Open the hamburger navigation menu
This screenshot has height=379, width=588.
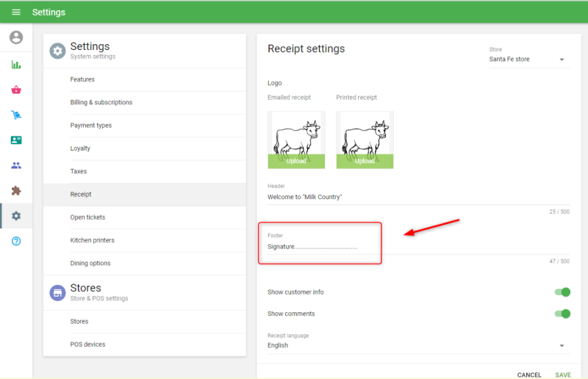coord(16,12)
